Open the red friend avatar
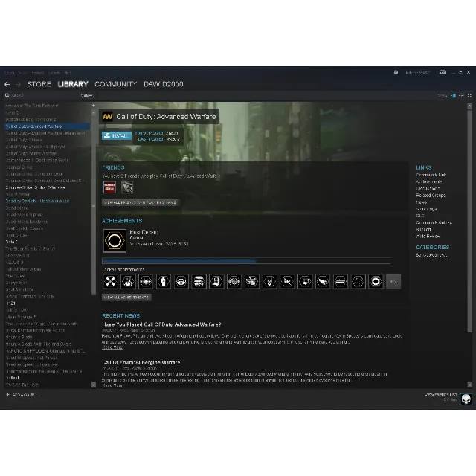The height and width of the screenshot is (476, 476). tap(109, 187)
